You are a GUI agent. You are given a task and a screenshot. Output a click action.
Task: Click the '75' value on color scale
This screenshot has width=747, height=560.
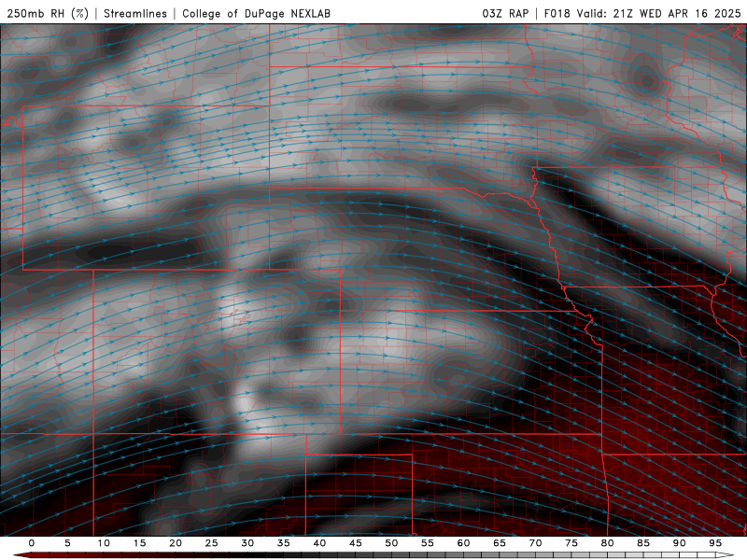[571, 543]
